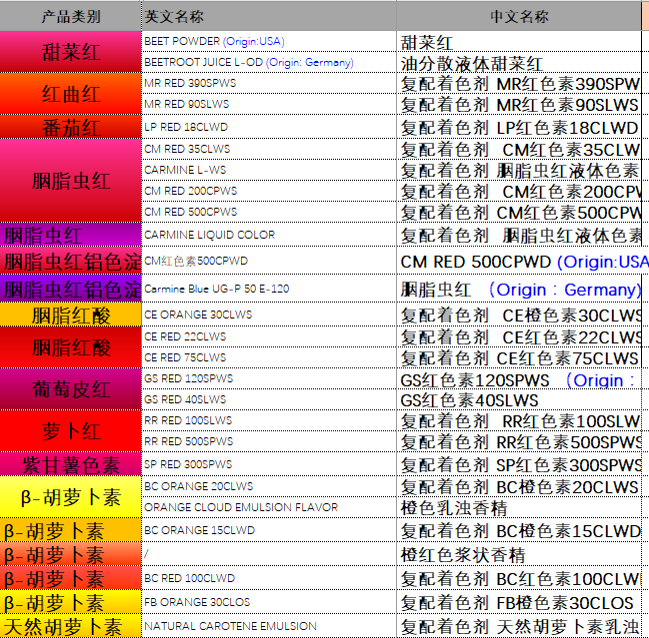The height and width of the screenshot is (638, 649).
Task: Click the 番茄红 category cell
Action: [x=70, y=127]
